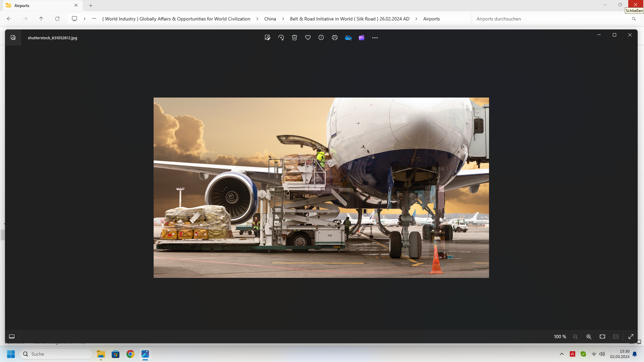Viewport: 644px width, 362px height.
Task: Click the OneDrive cloud icon in Photos toolbar
Action: [348, 38]
